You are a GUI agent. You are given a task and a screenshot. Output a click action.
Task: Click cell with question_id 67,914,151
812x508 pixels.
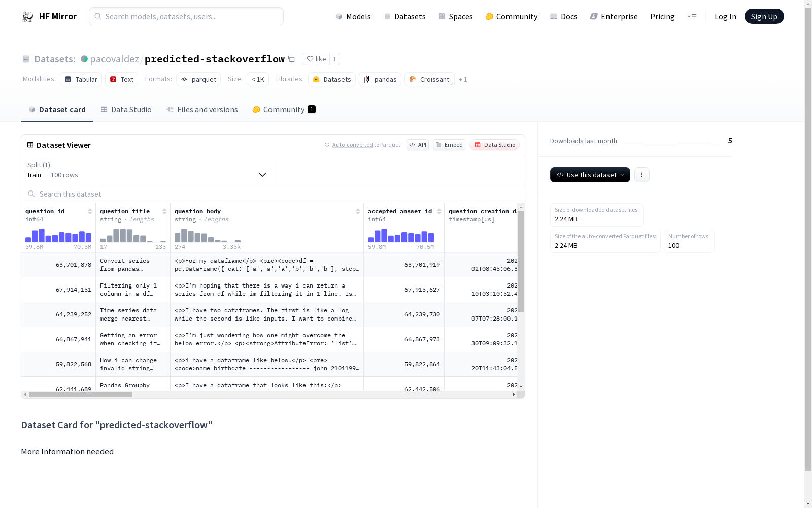[58, 290]
